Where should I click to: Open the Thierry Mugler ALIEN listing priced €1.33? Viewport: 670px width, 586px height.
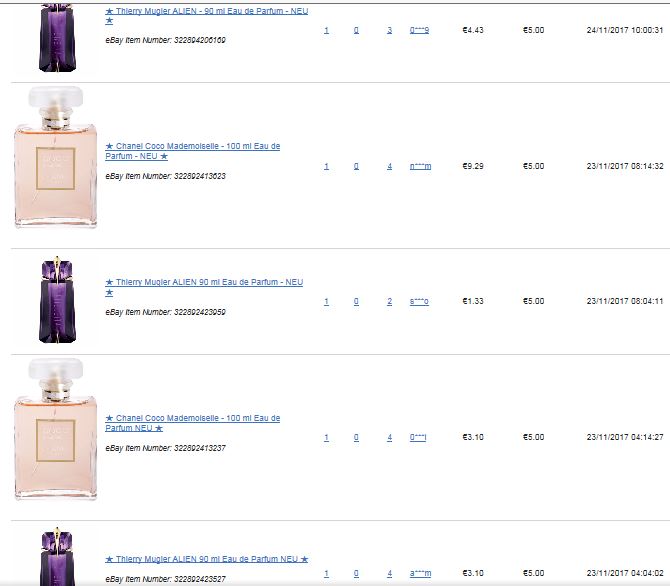[x=204, y=287]
